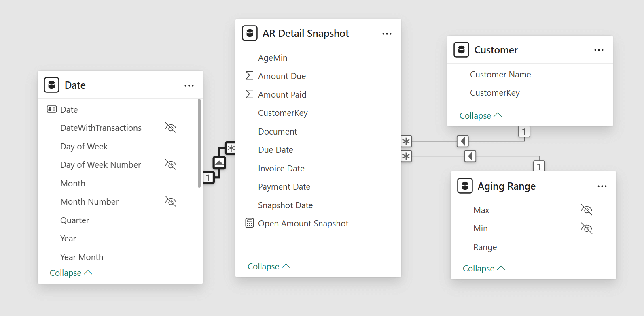The image size is (644, 316).
Task: Collapse the Customer table card
Action: pyautogui.click(x=481, y=115)
